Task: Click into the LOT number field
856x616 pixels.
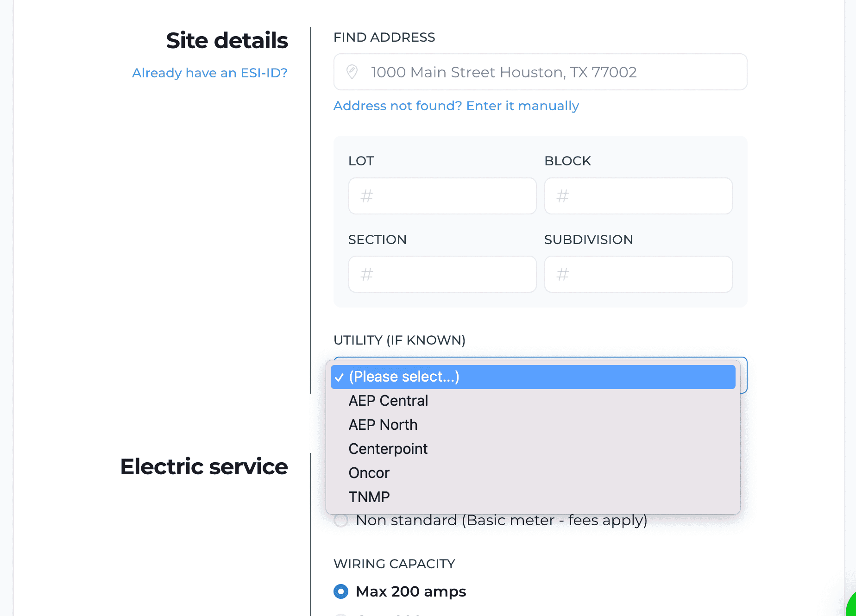Action: click(x=442, y=196)
